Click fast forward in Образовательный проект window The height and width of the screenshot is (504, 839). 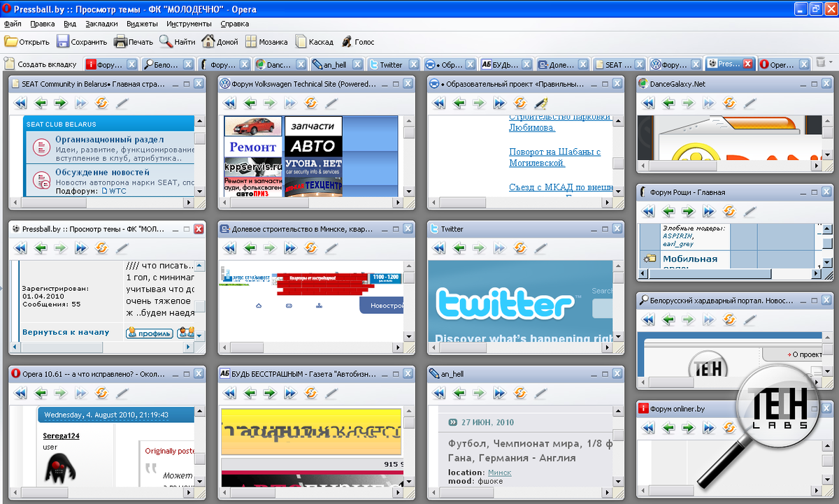point(499,103)
